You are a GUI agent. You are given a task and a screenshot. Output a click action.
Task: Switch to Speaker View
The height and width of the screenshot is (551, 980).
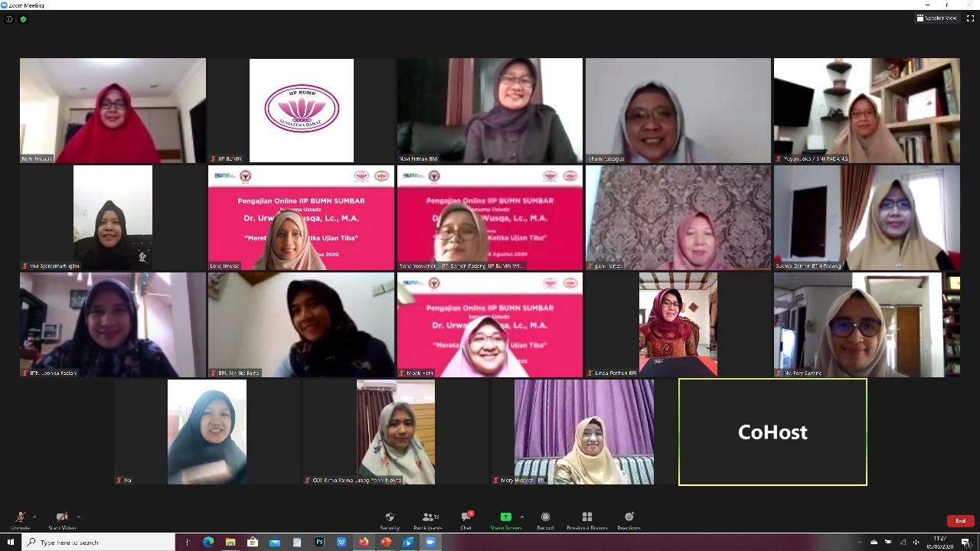click(x=937, y=18)
